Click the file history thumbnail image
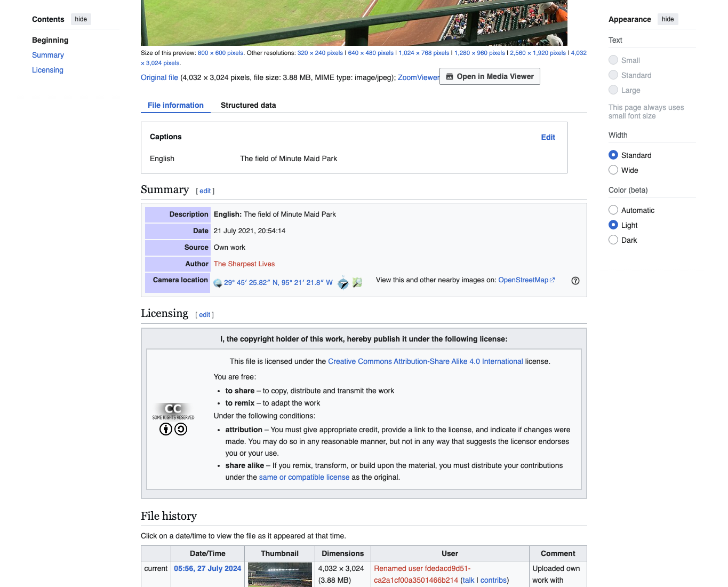This screenshot has height=587, width=728. coord(280,575)
